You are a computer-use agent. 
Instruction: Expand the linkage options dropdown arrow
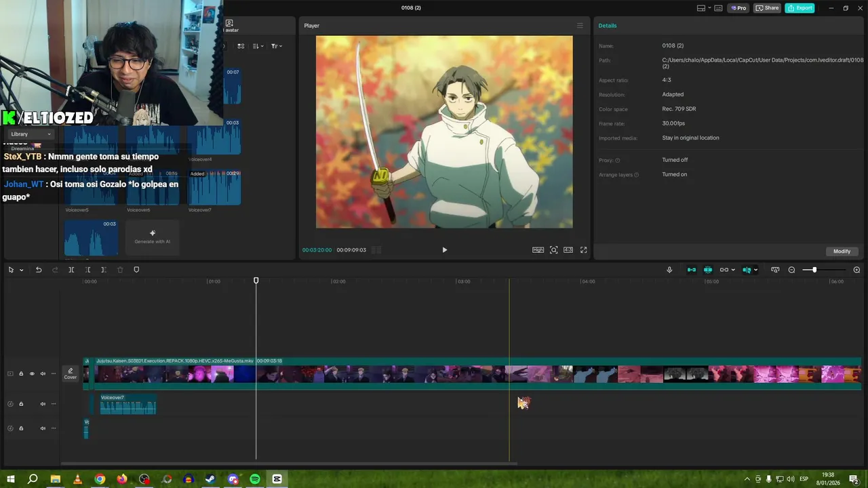click(x=733, y=270)
